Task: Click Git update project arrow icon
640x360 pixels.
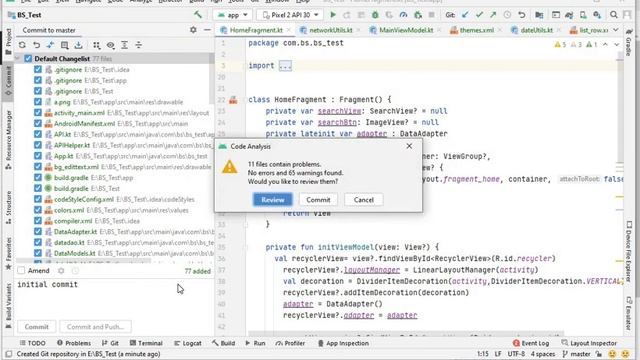Action: (x=465, y=15)
